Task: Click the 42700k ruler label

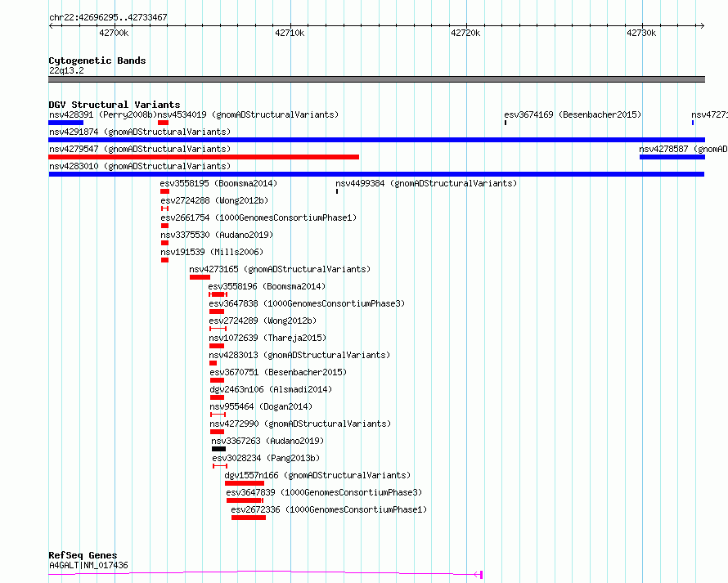Action: point(114,33)
